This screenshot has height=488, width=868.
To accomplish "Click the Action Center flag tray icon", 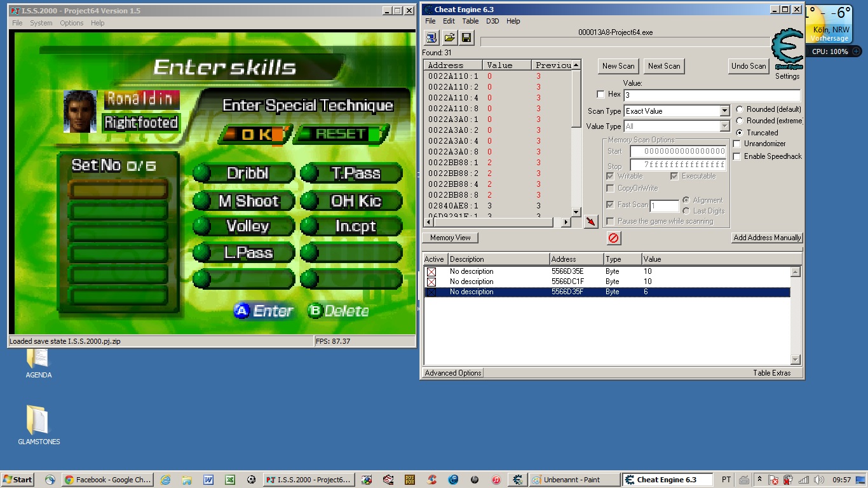I will [773, 480].
